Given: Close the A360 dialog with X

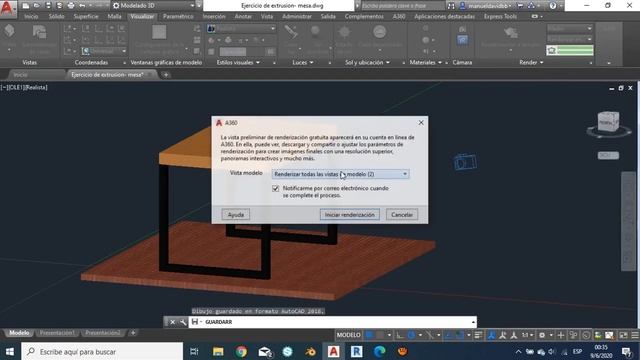Looking at the screenshot, I should (421, 122).
